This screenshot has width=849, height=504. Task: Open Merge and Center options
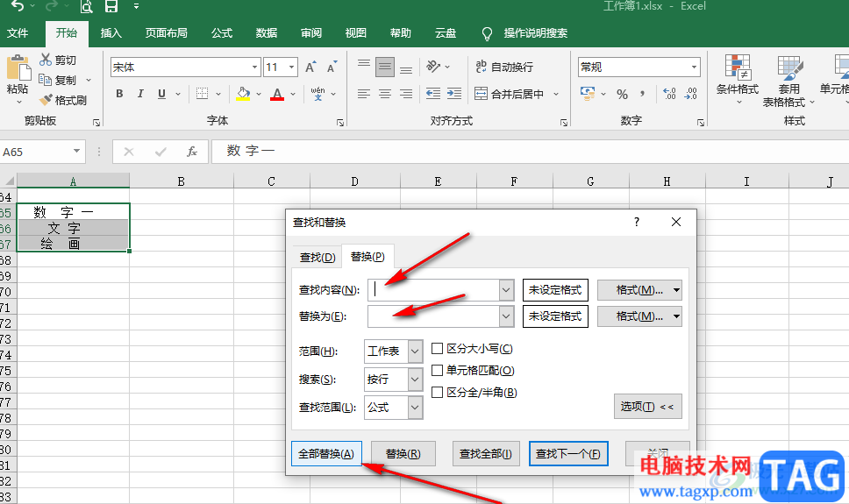coord(556,94)
